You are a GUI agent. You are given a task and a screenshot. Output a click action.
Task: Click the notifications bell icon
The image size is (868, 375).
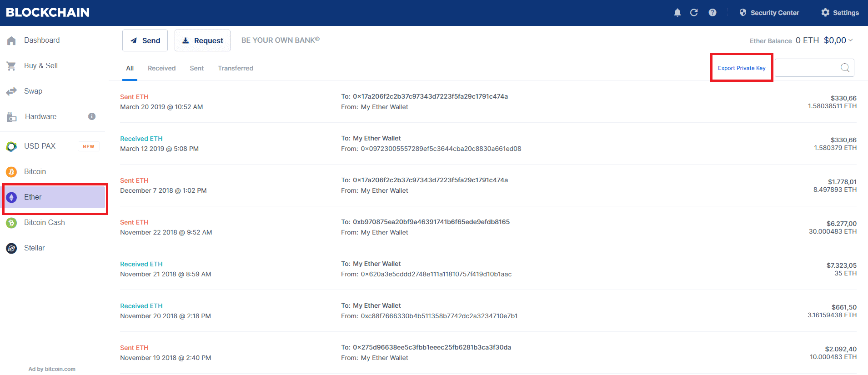tap(677, 13)
